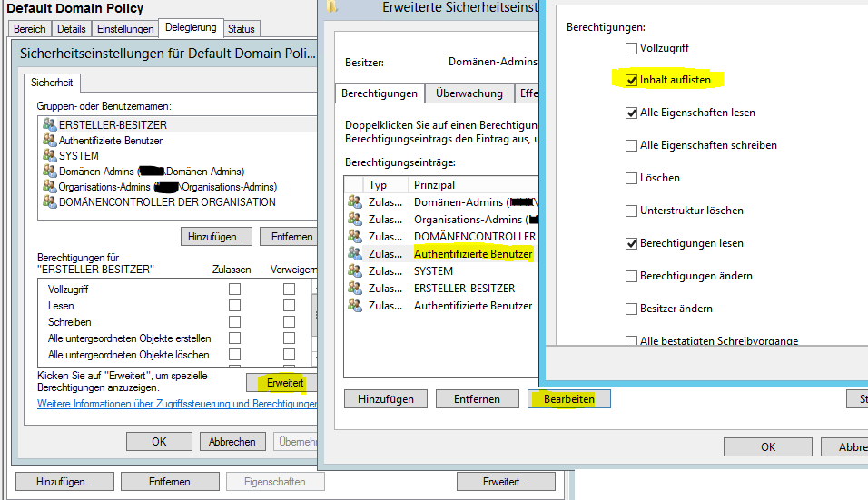Check the Löschen permission box

click(631, 179)
